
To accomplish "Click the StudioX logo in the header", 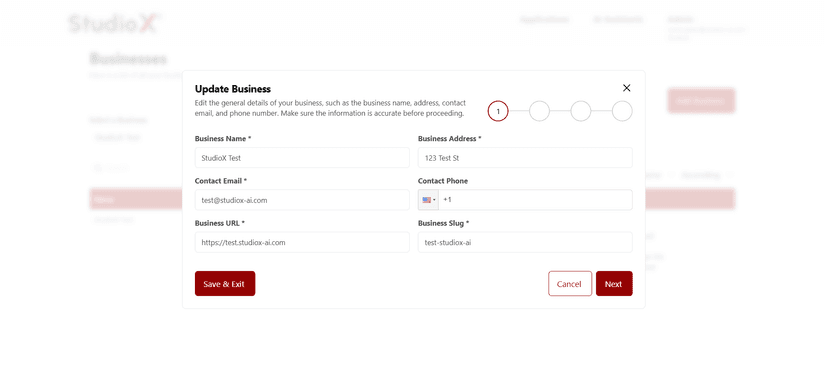I will click(114, 24).
